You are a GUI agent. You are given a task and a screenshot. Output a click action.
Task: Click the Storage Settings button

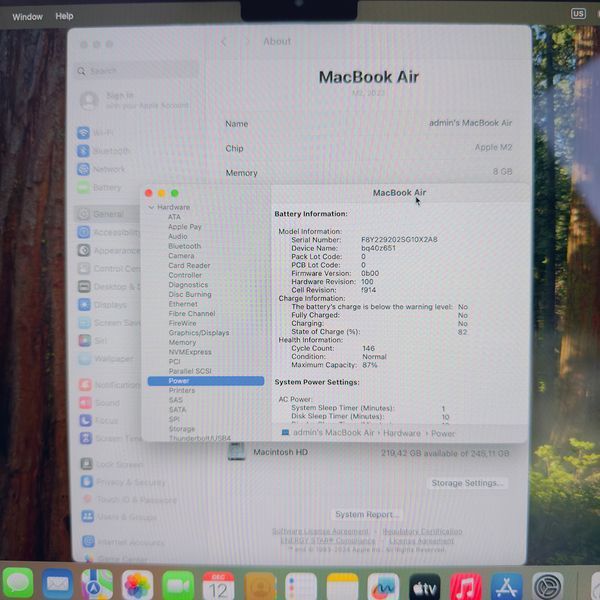[x=467, y=483]
